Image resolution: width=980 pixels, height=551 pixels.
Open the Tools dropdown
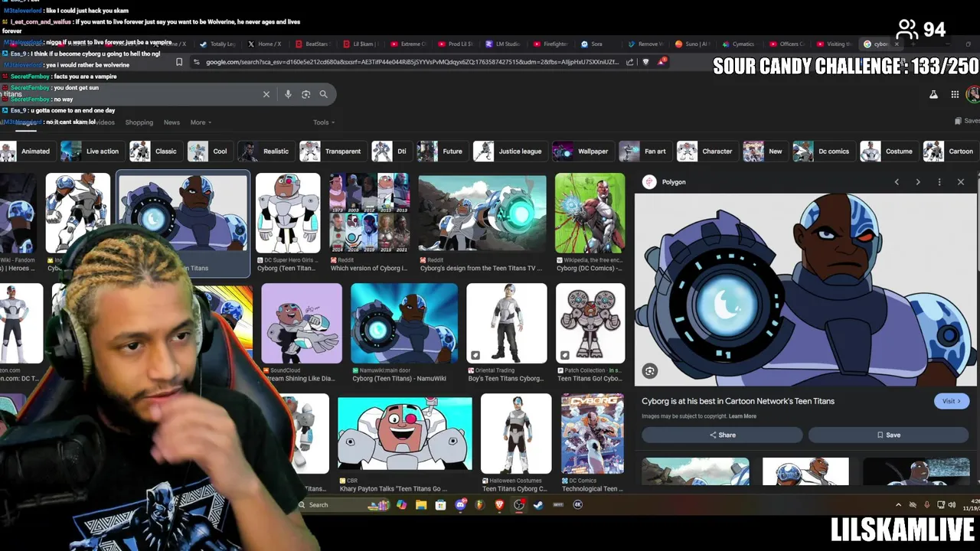(x=324, y=122)
